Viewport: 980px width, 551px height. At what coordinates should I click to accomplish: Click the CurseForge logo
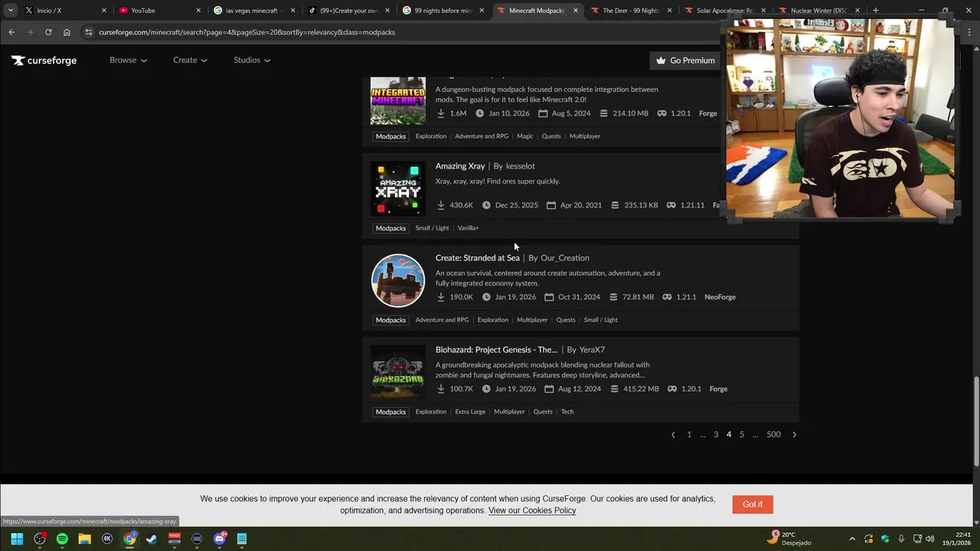point(44,60)
